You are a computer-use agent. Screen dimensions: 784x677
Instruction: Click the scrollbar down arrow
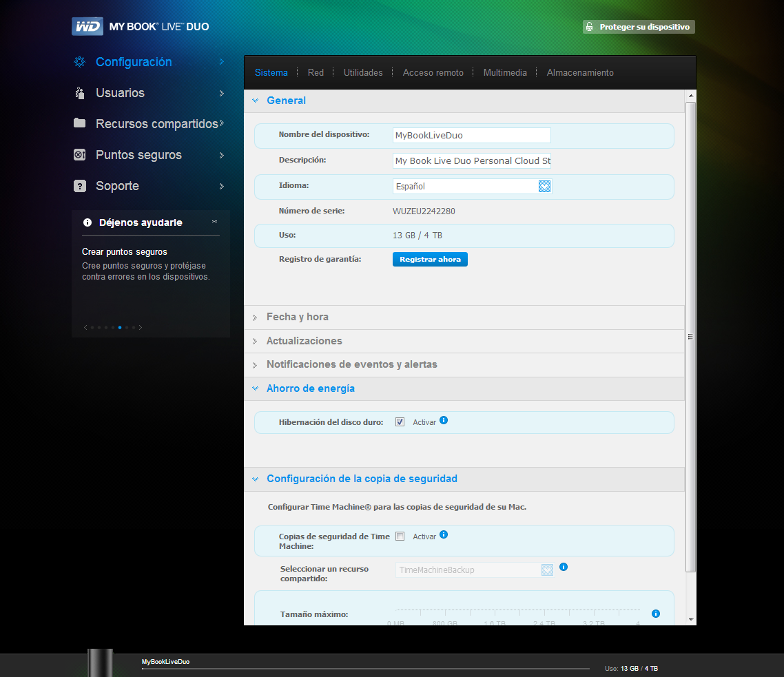[690, 620]
